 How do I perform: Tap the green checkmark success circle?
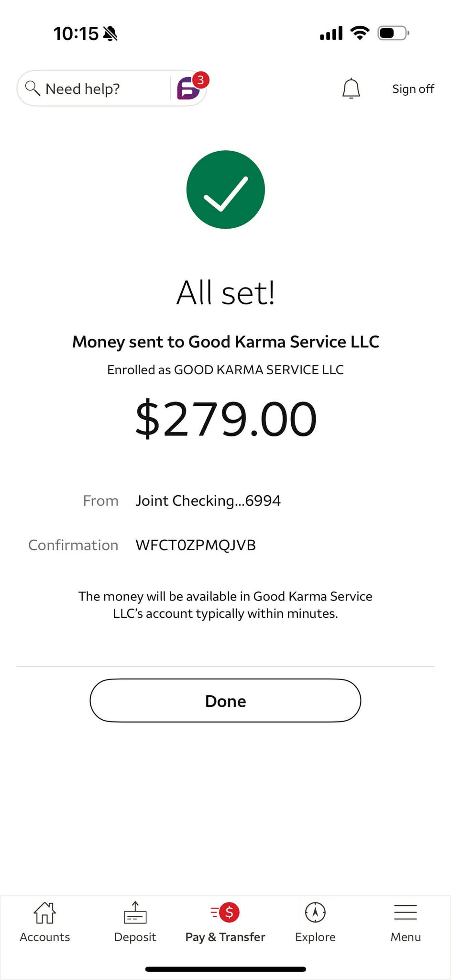tap(226, 189)
